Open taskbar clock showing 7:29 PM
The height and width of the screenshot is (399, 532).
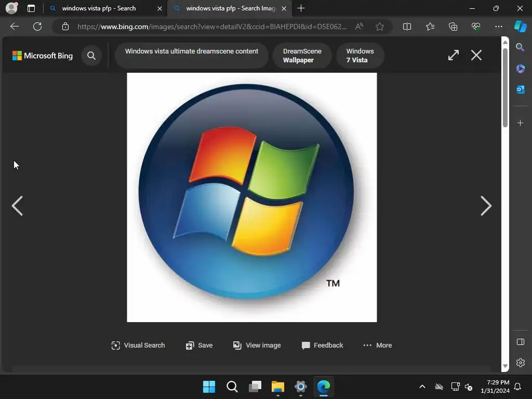(x=495, y=387)
